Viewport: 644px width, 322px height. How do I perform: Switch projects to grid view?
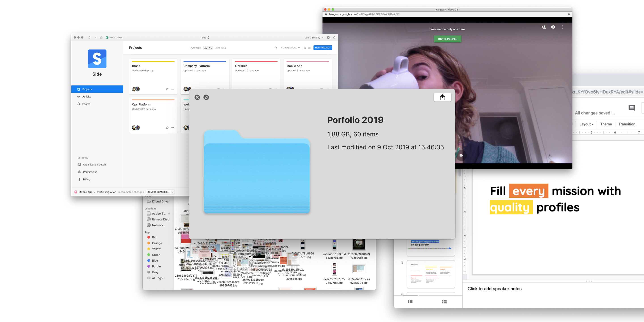(305, 47)
